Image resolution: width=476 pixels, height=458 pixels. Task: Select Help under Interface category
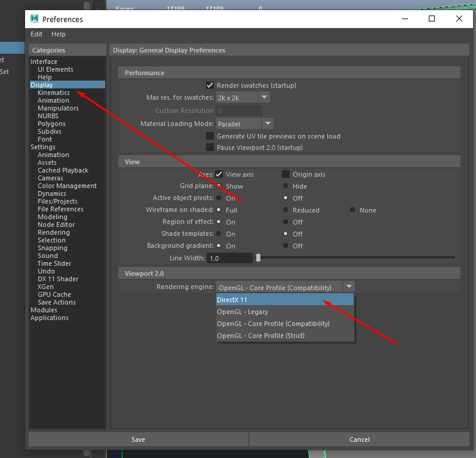coord(45,77)
